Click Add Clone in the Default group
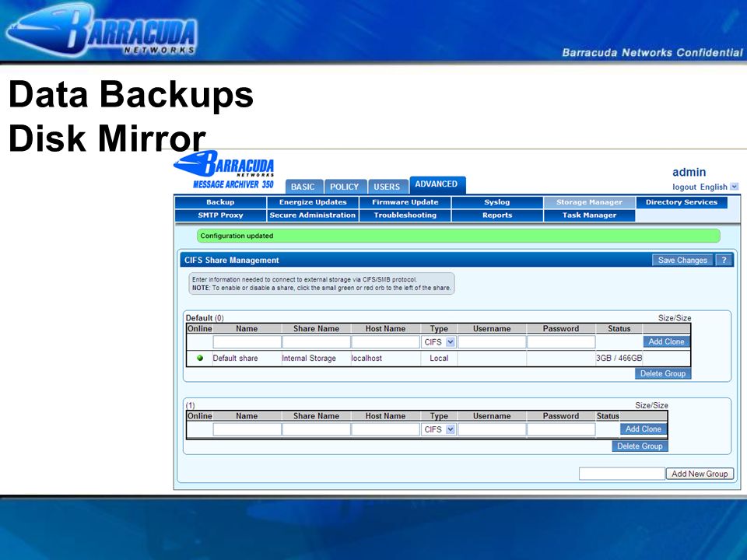The height and width of the screenshot is (560, 747). point(666,341)
